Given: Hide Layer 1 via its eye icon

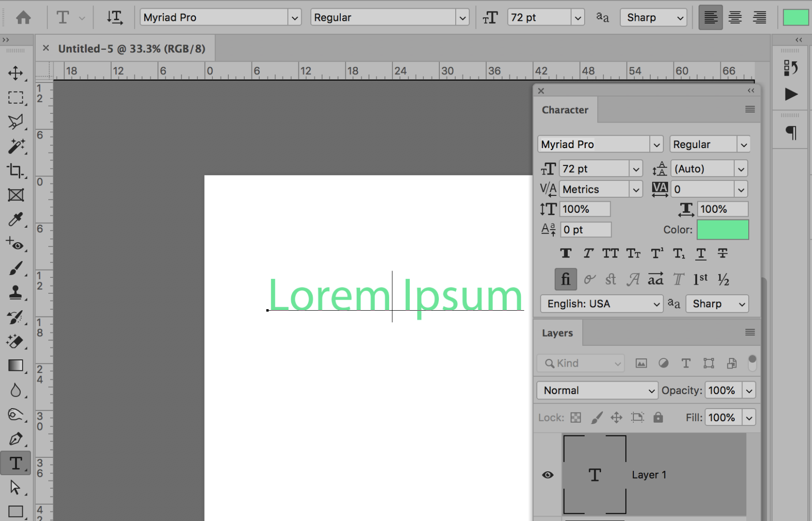Looking at the screenshot, I should point(547,475).
